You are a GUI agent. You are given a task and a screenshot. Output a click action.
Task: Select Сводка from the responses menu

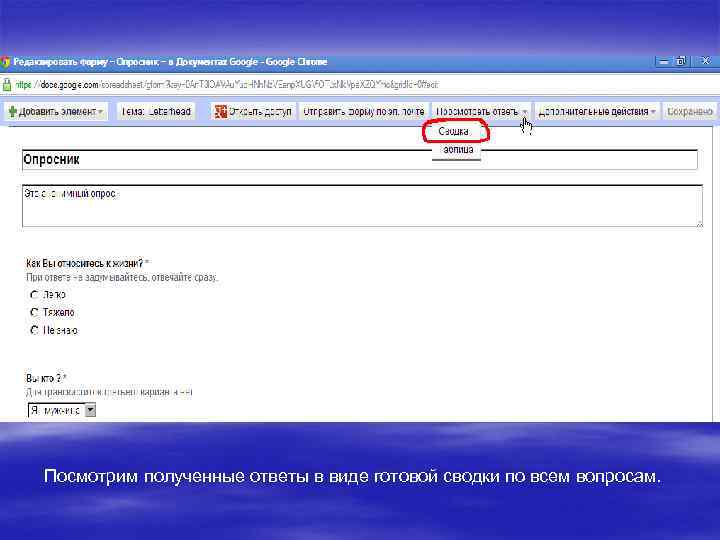point(454,131)
